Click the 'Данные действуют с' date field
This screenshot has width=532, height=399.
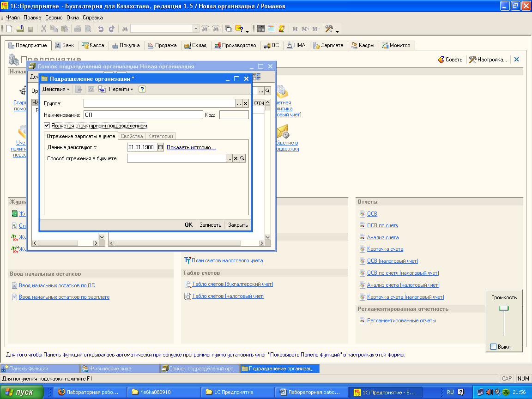pyautogui.click(x=142, y=147)
